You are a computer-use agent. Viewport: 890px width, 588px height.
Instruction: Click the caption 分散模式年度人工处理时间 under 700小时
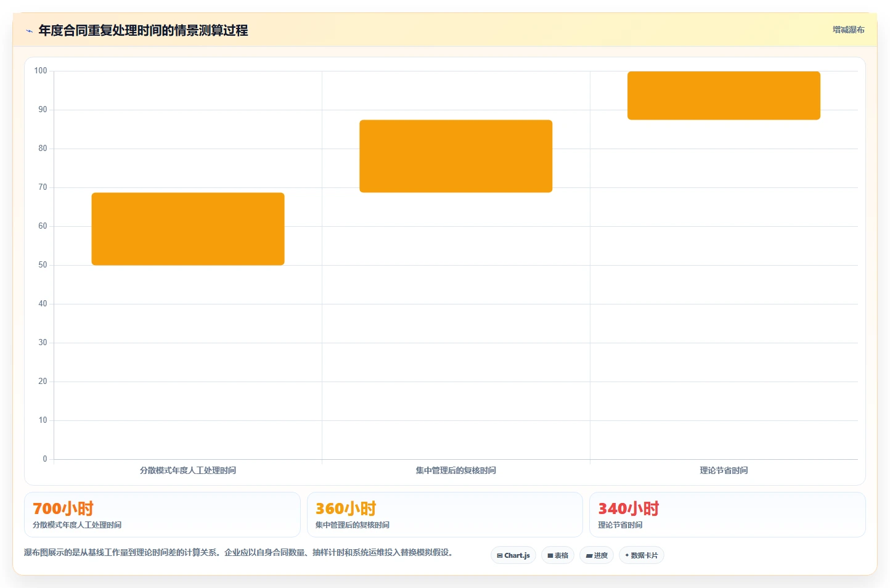pyautogui.click(x=77, y=525)
